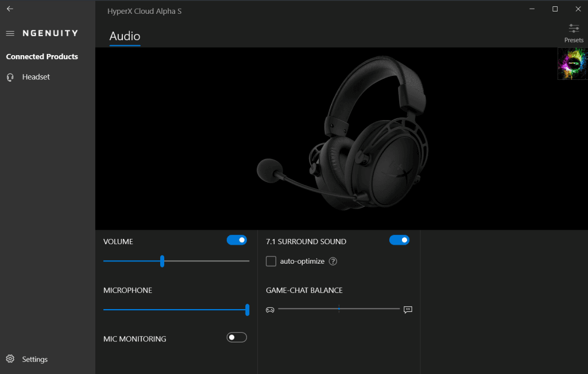Check the auto-optimize checkbox
The width and height of the screenshot is (588, 374).
click(271, 261)
